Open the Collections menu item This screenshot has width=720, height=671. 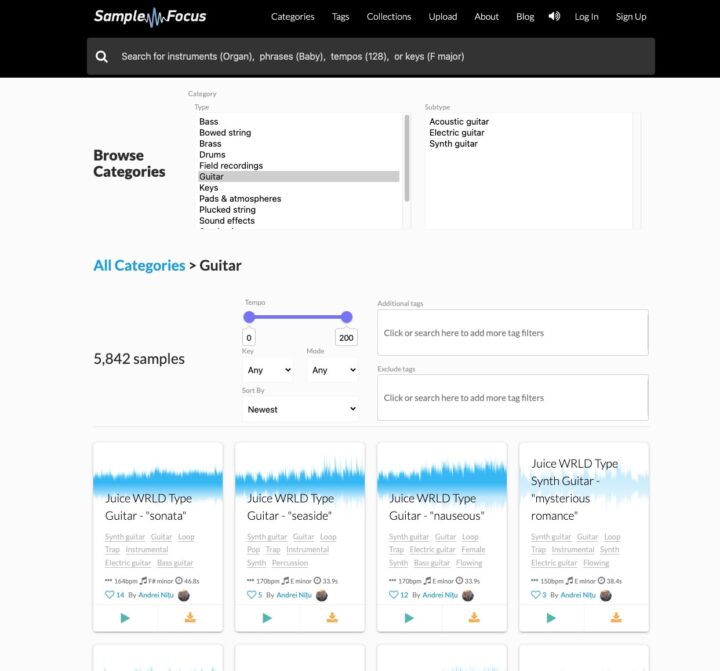coord(389,16)
